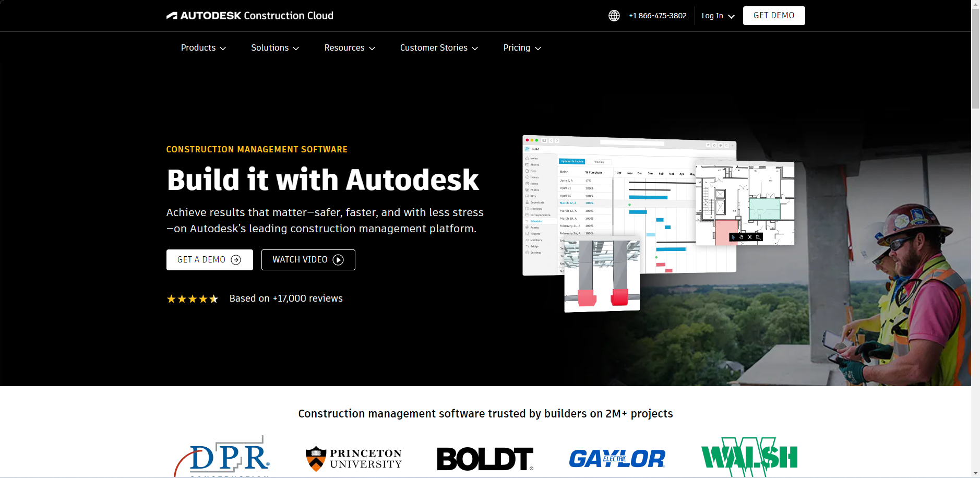The width and height of the screenshot is (980, 478).
Task: Click the Gaylor Electric logo
Action: (x=617, y=459)
